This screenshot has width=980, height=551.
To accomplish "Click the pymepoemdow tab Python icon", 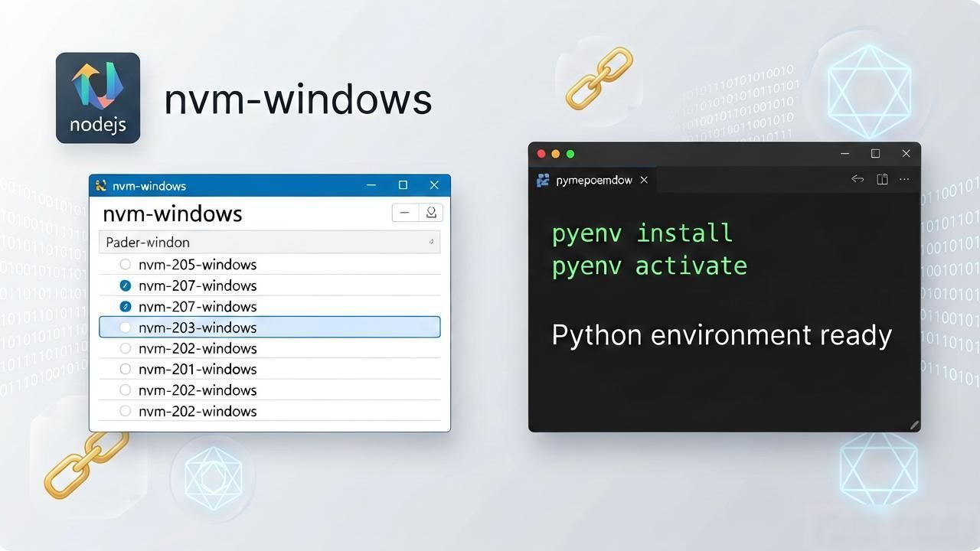I will (543, 180).
